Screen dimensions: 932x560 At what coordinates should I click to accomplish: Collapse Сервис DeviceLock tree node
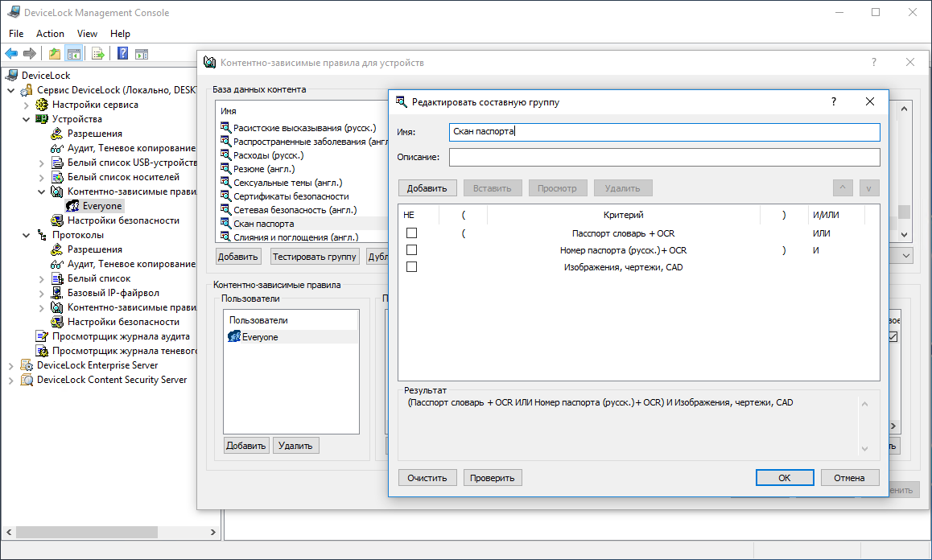click(11, 90)
